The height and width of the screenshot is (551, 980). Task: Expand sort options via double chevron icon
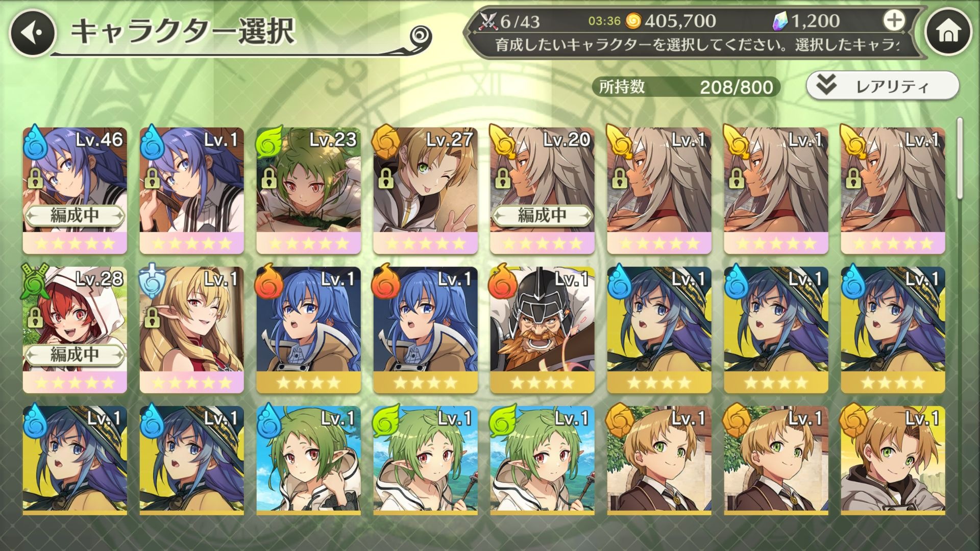(x=826, y=85)
